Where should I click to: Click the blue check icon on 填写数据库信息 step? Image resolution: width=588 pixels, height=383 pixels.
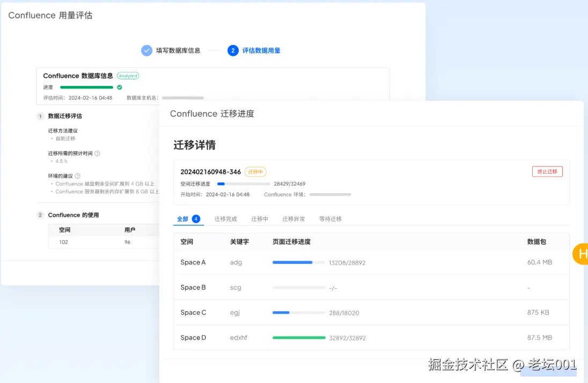[x=146, y=50]
